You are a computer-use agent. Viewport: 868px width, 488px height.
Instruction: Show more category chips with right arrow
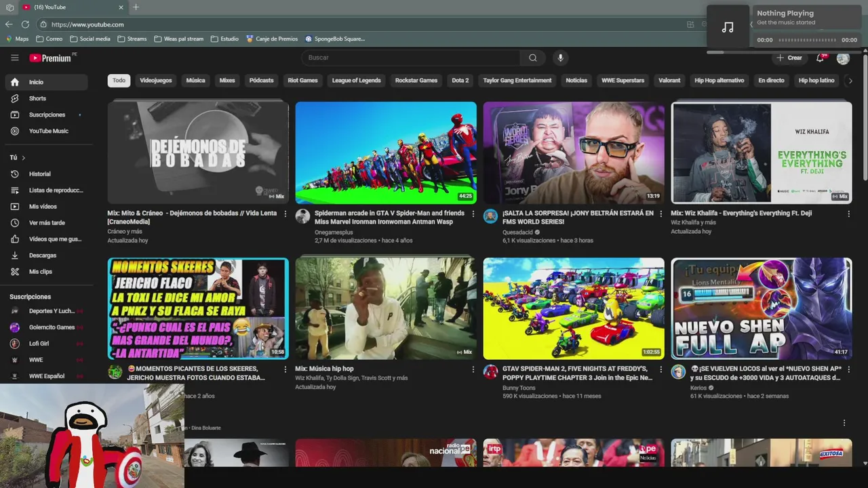point(850,81)
